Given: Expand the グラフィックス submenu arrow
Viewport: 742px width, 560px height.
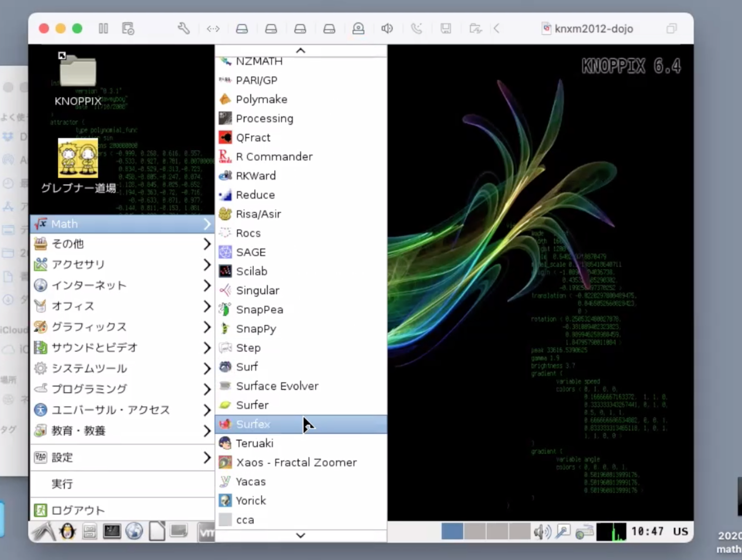Looking at the screenshot, I should pyautogui.click(x=207, y=327).
